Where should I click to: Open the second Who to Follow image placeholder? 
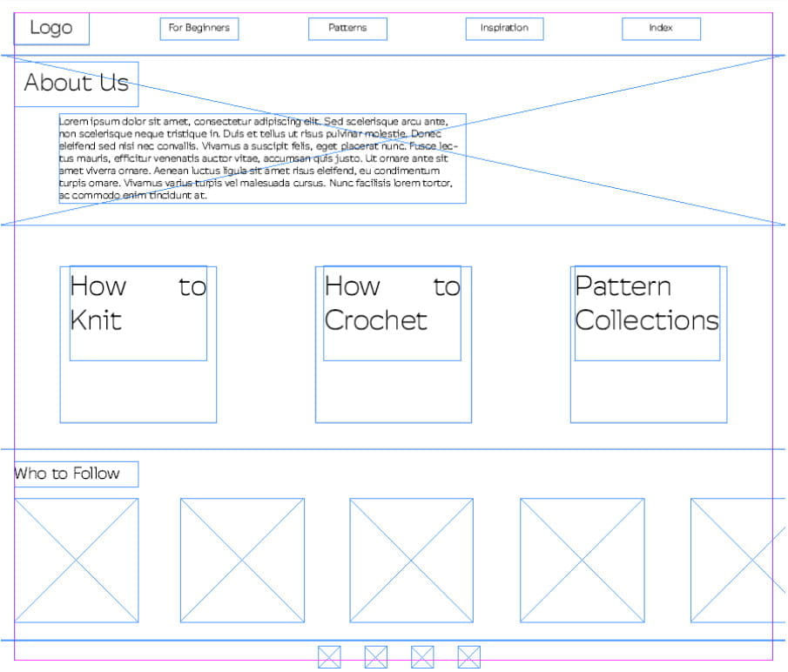click(x=242, y=560)
